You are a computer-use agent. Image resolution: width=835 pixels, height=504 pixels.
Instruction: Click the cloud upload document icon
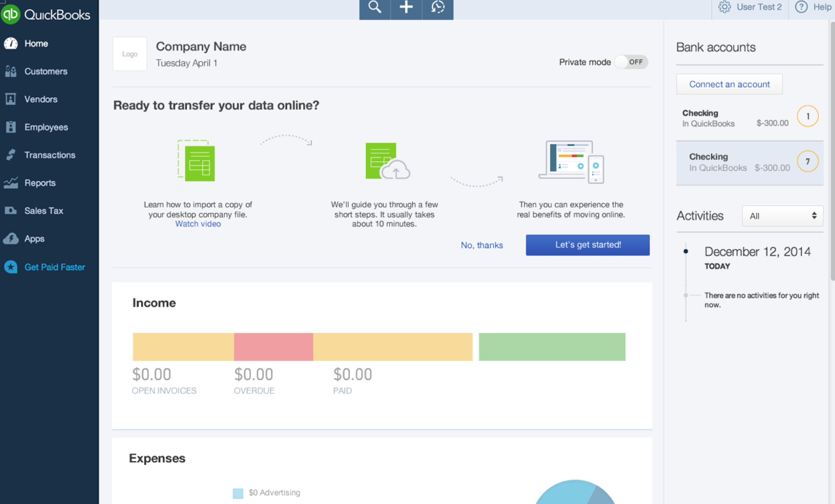click(x=387, y=161)
